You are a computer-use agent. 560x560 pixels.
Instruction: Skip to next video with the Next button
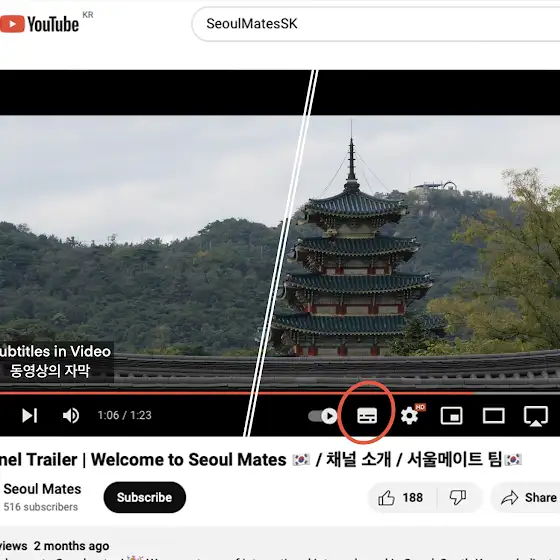(x=29, y=415)
